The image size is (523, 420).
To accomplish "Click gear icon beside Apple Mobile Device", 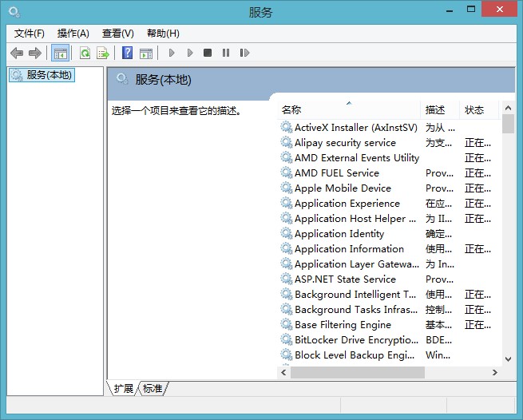I will pos(286,188).
